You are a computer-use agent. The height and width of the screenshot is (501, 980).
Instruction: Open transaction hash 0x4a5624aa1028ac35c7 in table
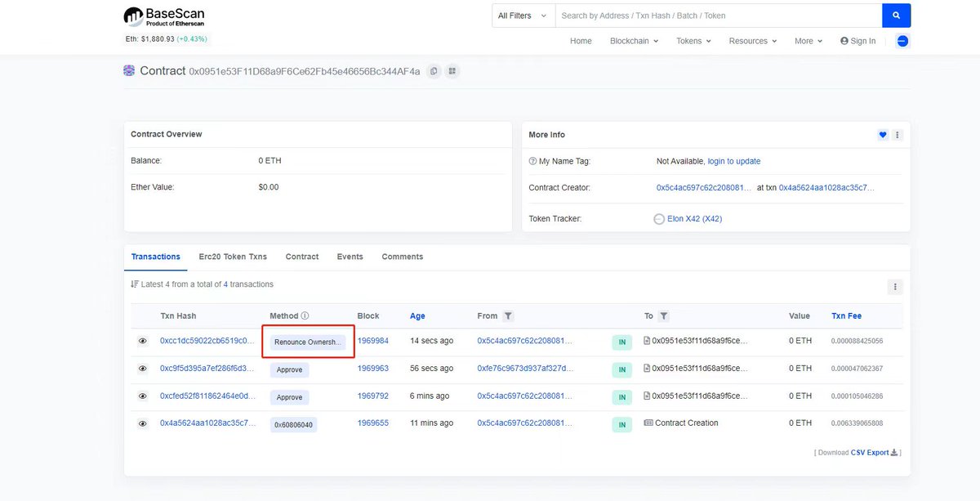point(207,423)
